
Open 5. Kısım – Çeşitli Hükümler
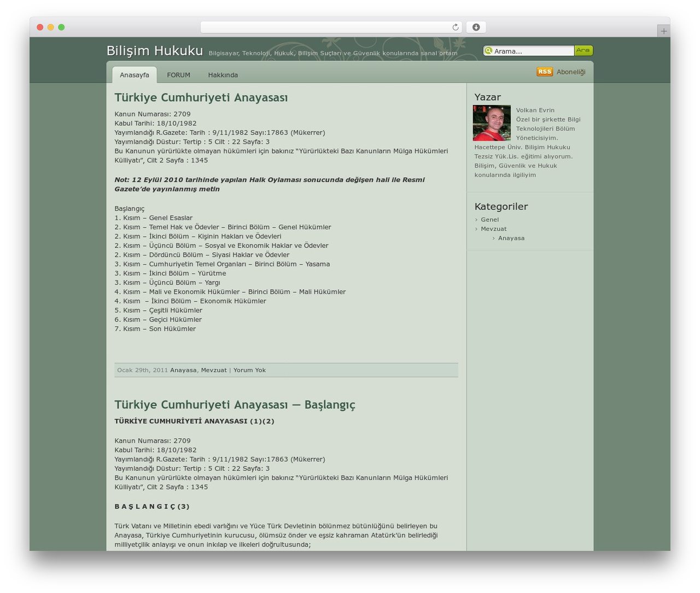[159, 311]
